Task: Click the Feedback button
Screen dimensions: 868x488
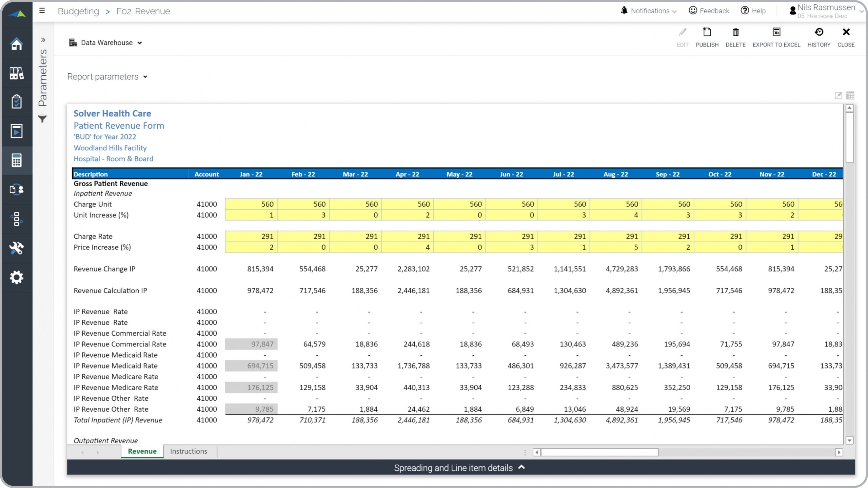Action: click(709, 11)
